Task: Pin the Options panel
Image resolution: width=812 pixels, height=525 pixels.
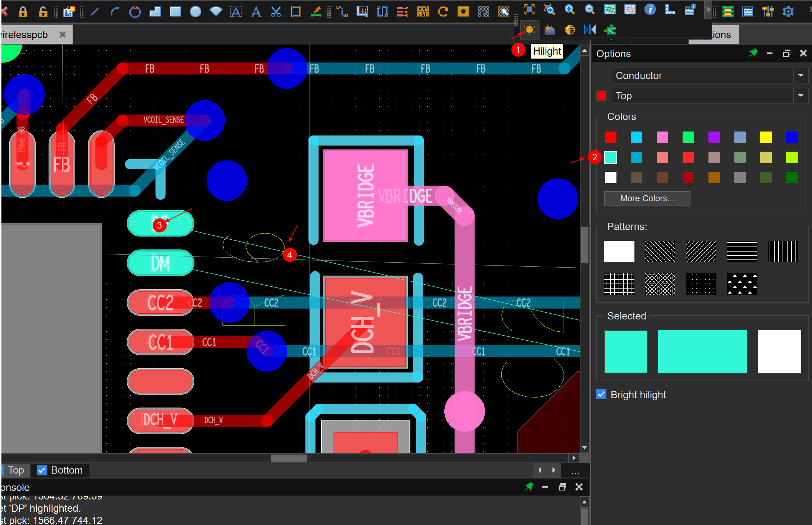Action: [x=753, y=54]
